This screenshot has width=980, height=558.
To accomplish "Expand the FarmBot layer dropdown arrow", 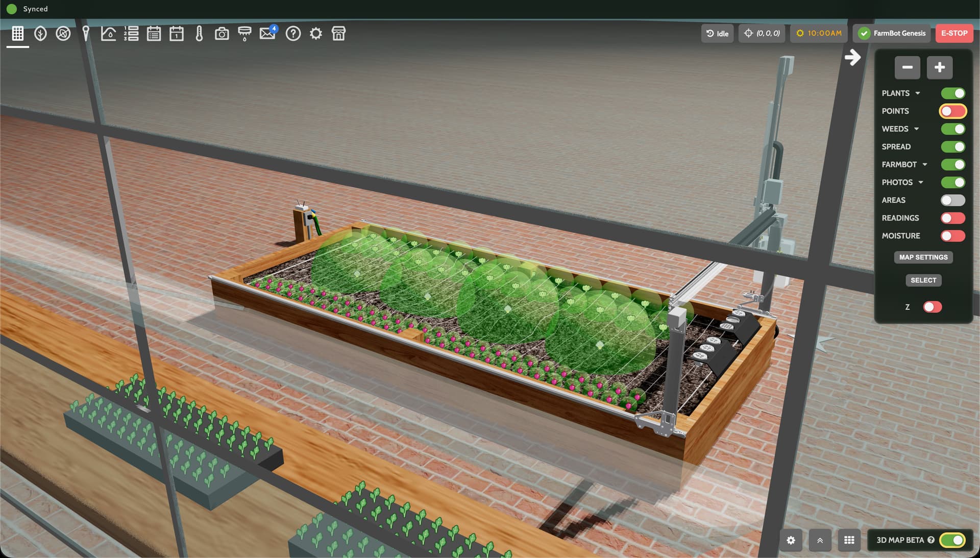I will 925,165.
